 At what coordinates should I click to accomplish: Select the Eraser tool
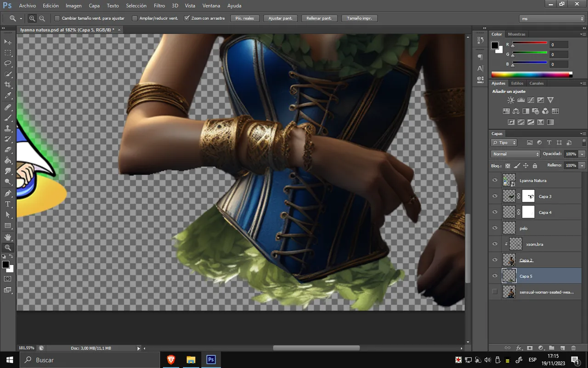coord(8,149)
